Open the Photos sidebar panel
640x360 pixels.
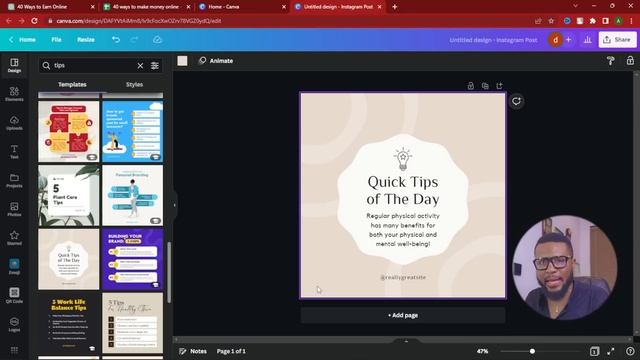click(x=14, y=209)
